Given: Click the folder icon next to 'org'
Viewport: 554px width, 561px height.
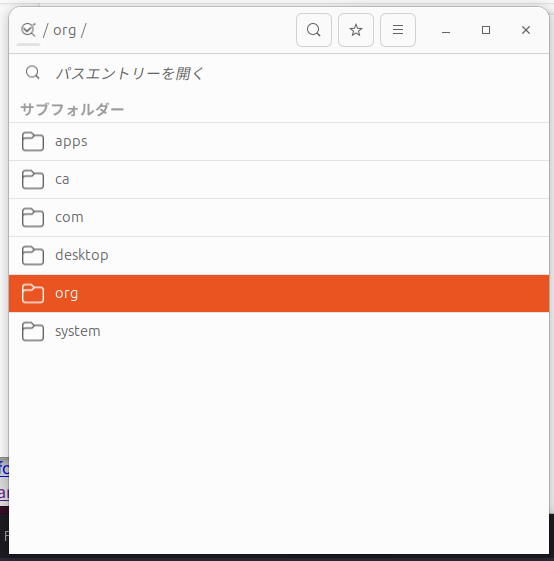Looking at the screenshot, I should 33,293.
